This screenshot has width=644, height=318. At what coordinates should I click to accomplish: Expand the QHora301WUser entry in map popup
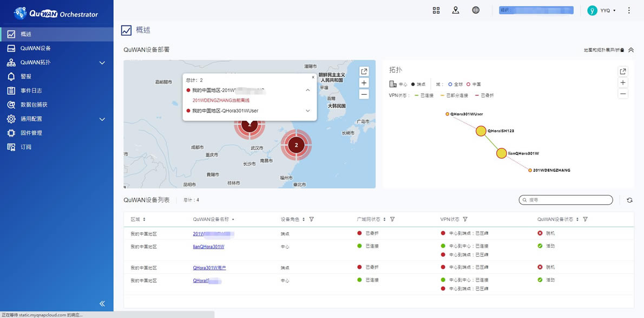point(308,111)
